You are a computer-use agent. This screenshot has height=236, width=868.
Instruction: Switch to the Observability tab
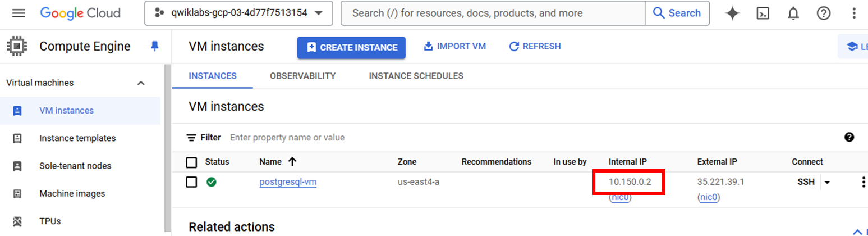302,76
